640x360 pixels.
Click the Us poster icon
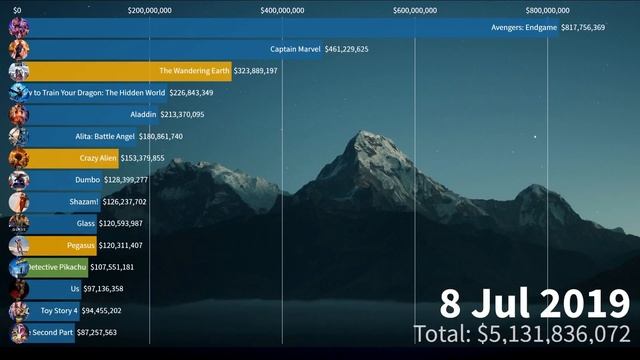(19, 289)
